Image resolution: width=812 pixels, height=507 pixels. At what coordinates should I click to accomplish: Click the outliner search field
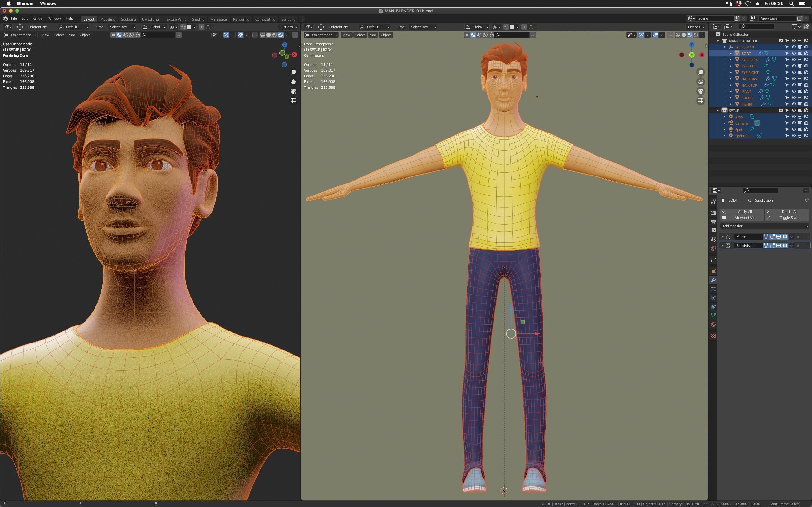coord(756,27)
